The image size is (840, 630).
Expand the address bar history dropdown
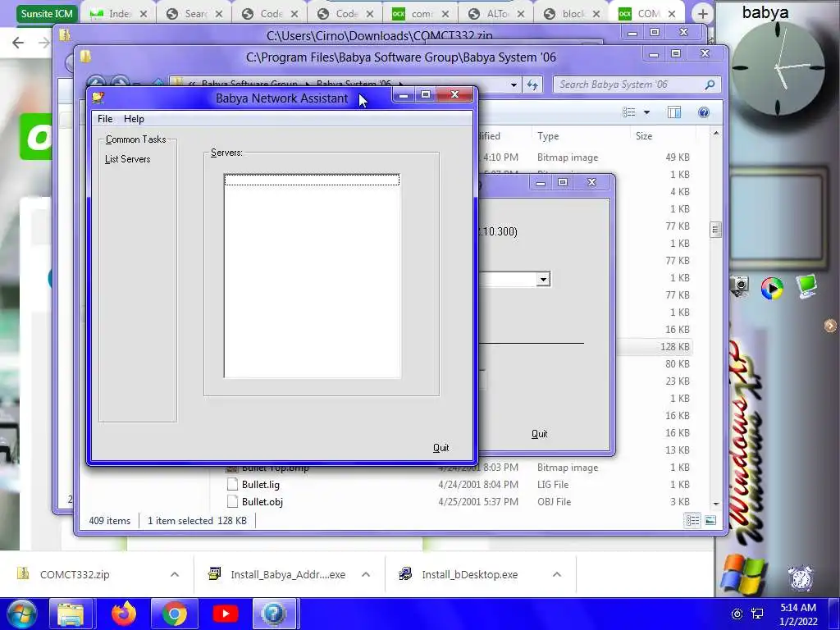tap(514, 84)
